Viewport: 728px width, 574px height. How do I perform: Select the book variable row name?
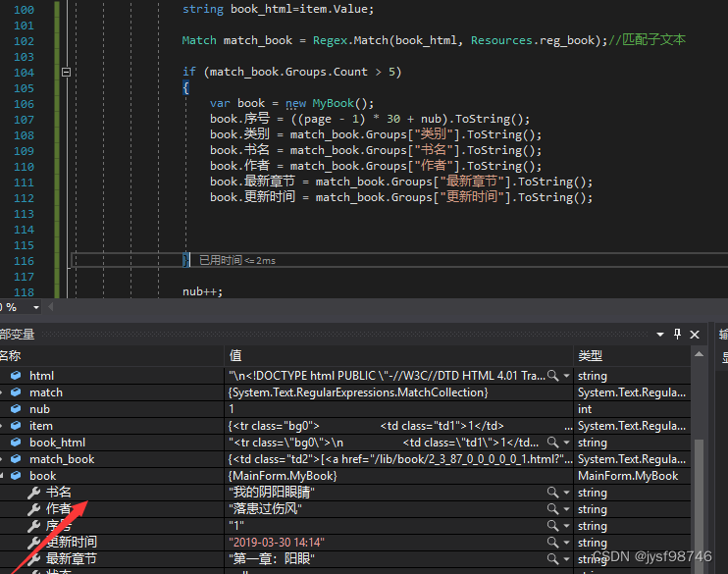coord(43,476)
